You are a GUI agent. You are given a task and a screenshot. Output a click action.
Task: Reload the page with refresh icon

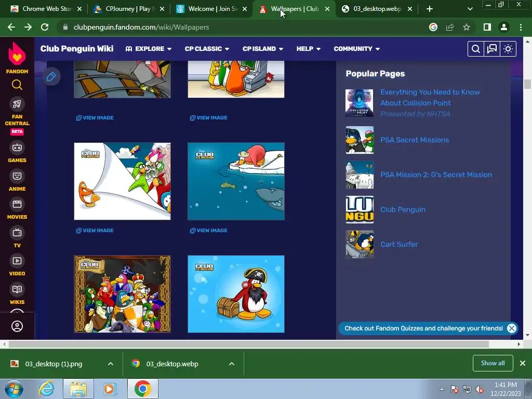pos(45,27)
